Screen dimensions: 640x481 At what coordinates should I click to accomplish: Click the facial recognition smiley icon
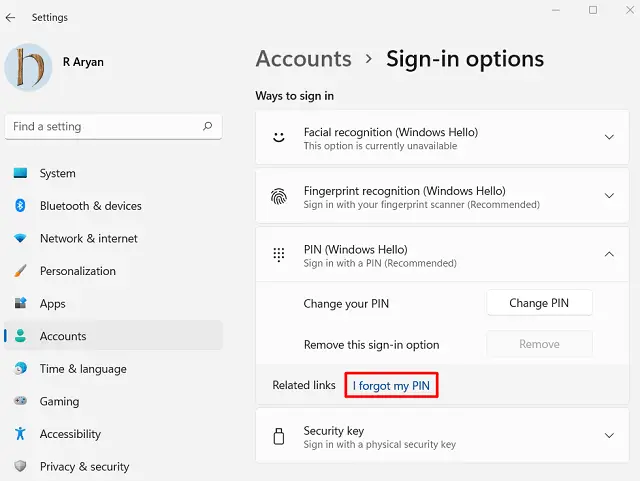point(279,137)
